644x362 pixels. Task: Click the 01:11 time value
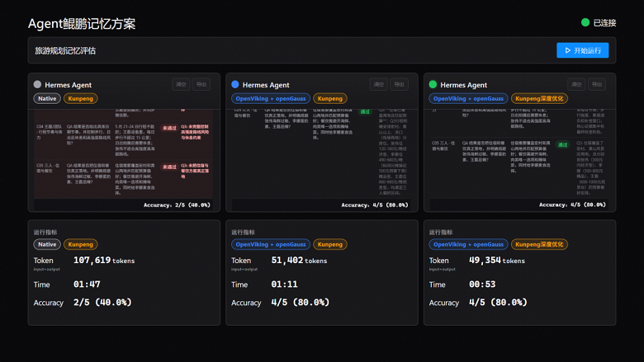[284, 284]
